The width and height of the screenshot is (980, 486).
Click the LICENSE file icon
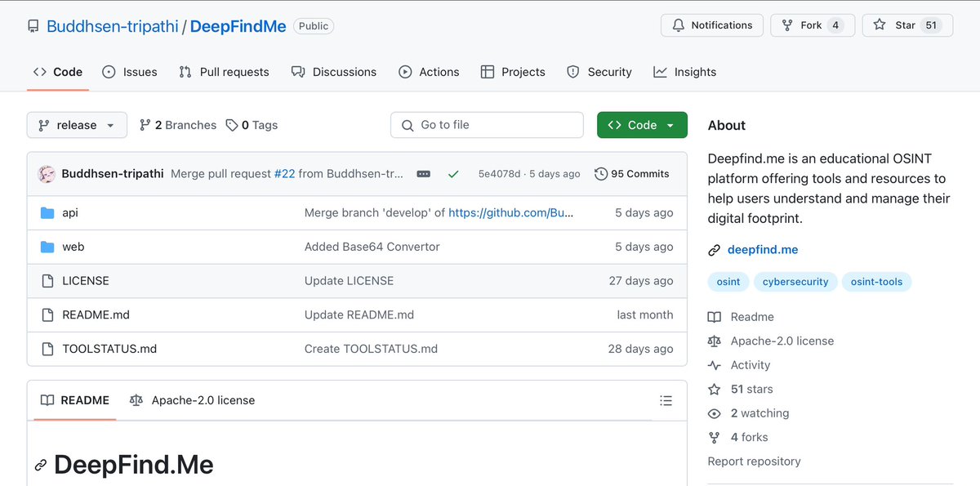(x=47, y=281)
